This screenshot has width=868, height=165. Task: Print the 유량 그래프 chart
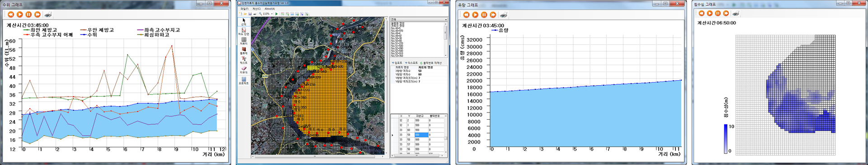(x=504, y=15)
